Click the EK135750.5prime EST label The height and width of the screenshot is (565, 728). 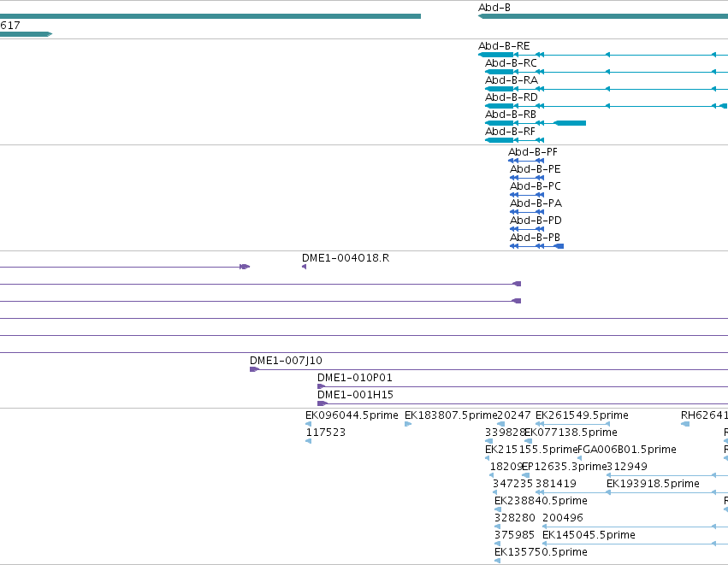(541, 552)
